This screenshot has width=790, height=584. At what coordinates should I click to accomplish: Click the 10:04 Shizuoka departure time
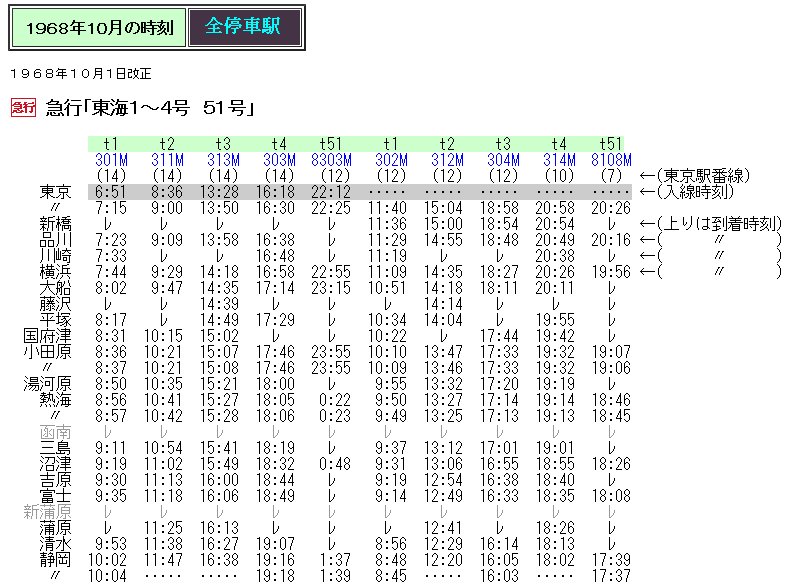[107, 576]
